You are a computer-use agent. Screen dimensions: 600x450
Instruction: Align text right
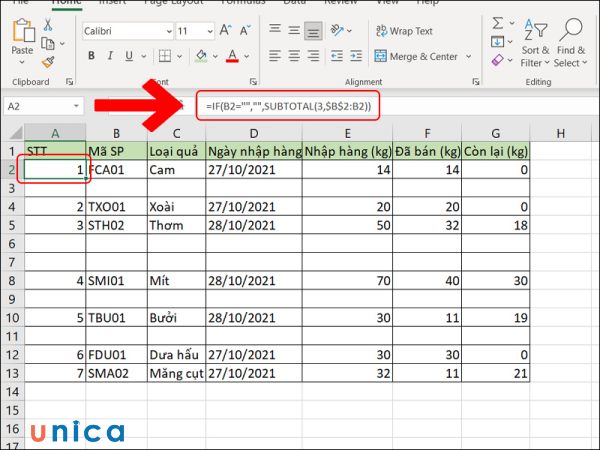coord(313,56)
